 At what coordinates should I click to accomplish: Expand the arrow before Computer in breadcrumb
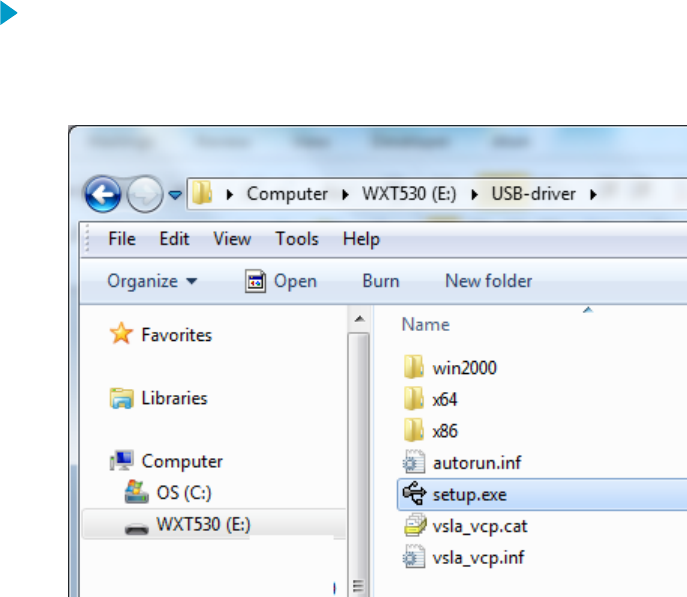230,194
